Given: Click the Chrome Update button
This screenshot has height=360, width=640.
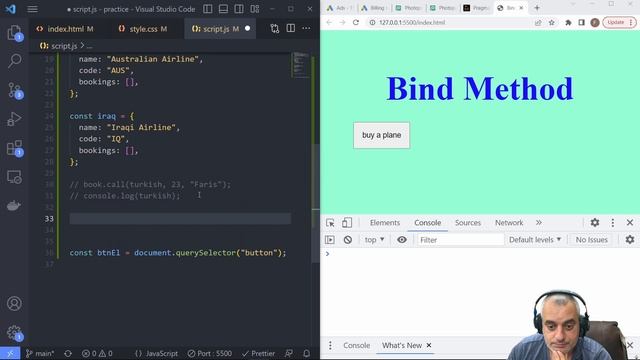Looking at the screenshot, I should click(619, 22).
